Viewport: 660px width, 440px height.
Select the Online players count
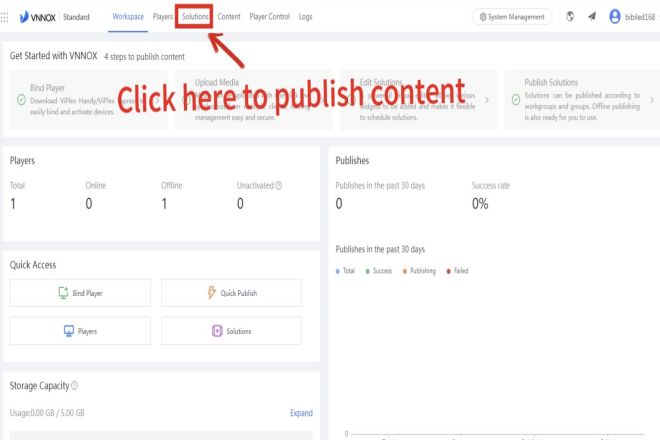[x=89, y=204]
